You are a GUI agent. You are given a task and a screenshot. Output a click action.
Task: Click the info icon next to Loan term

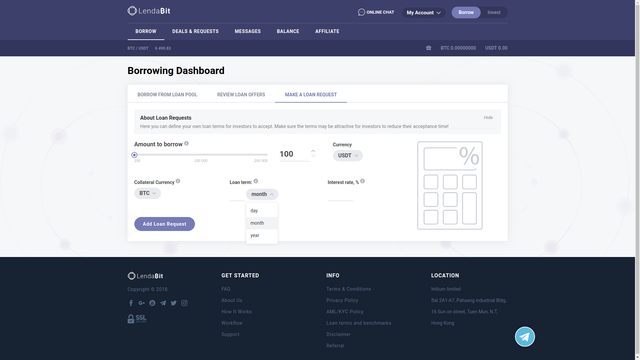pyautogui.click(x=256, y=181)
